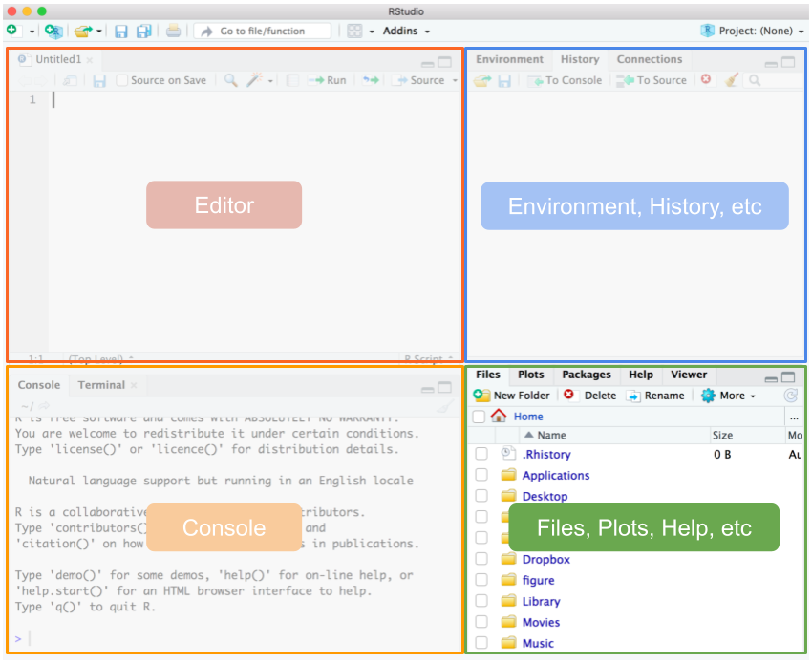The width and height of the screenshot is (812, 664).
Task: Click the Save History disk icon
Action: click(504, 81)
